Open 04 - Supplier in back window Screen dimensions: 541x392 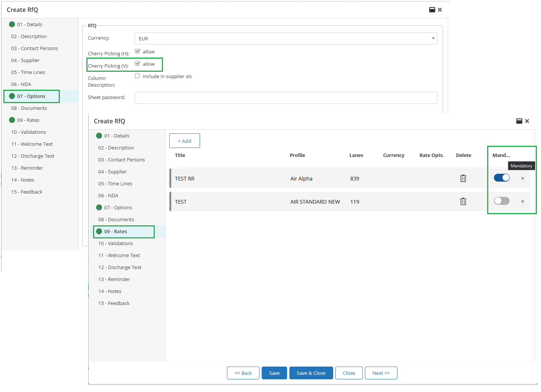tap(25, 60)
